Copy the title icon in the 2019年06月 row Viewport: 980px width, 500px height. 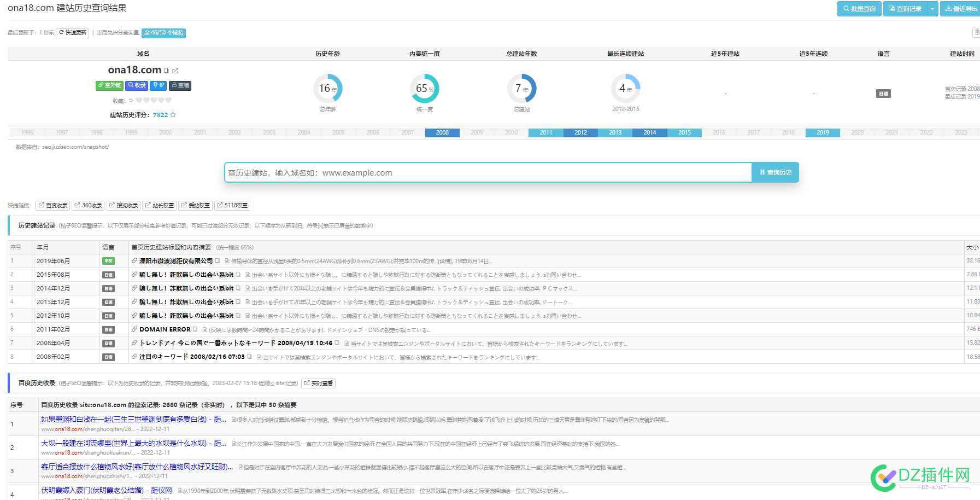tap(218, 261)
